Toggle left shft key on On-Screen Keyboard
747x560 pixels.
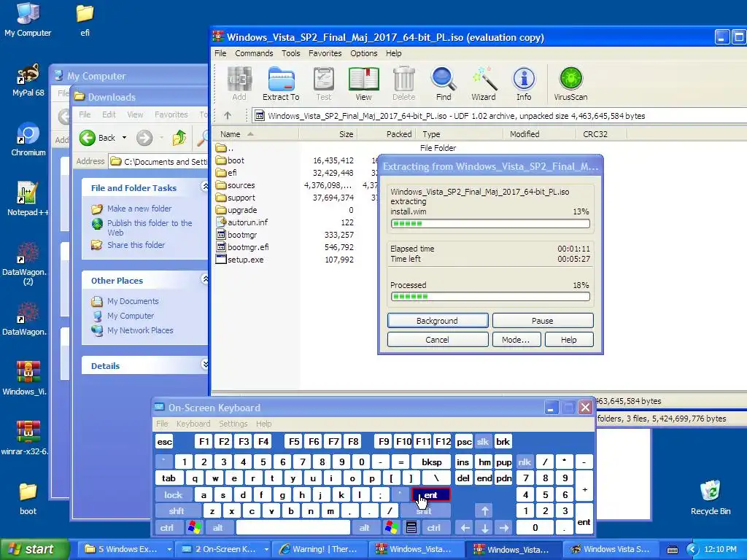coord(177,511)
